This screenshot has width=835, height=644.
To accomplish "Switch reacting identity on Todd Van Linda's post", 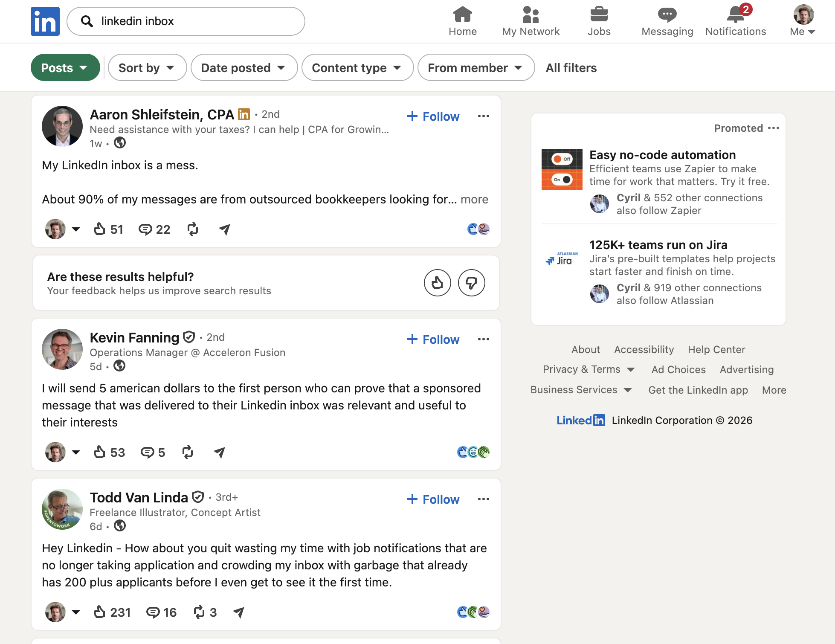I will tap(63, 612).
